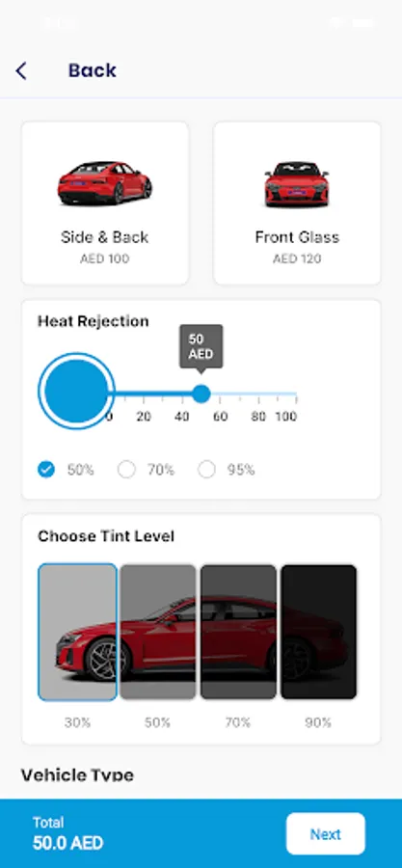Click the 50 AED tooltip bubble
The image size is (402, 868).
point(201,347)
